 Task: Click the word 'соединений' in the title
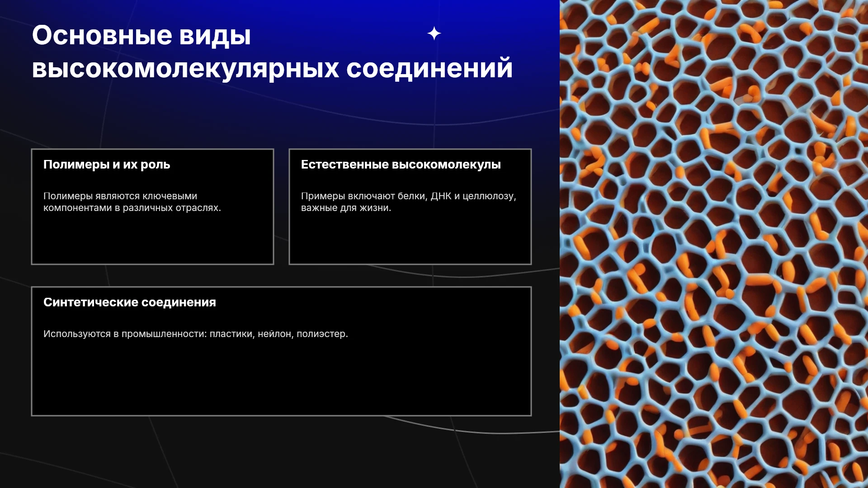click(x=429, y=69)
